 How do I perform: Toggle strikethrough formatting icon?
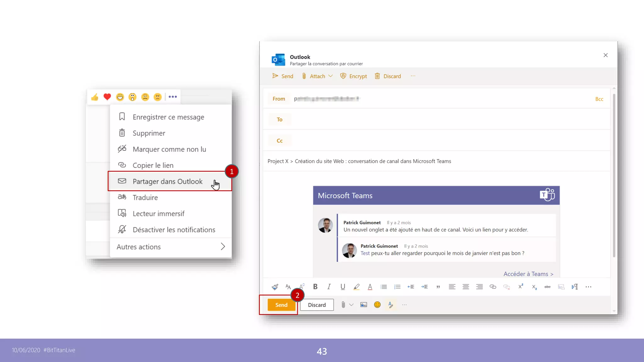pos(547,287)
